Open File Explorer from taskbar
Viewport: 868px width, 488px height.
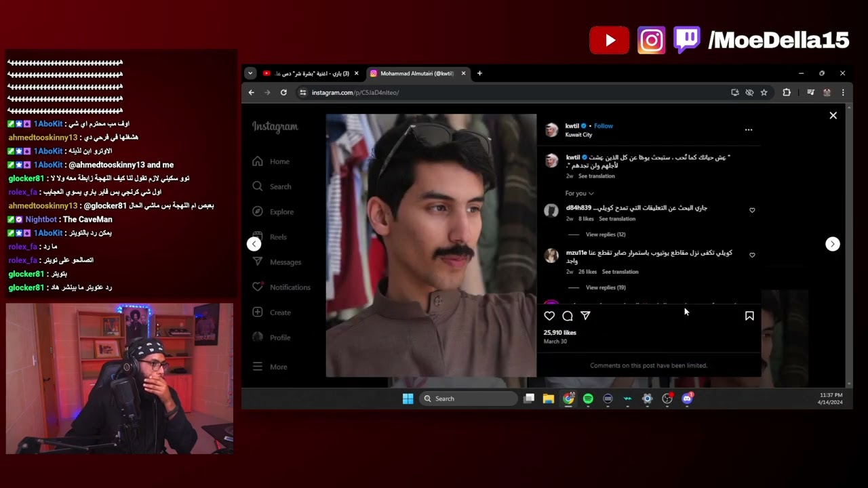click(549, 399)
